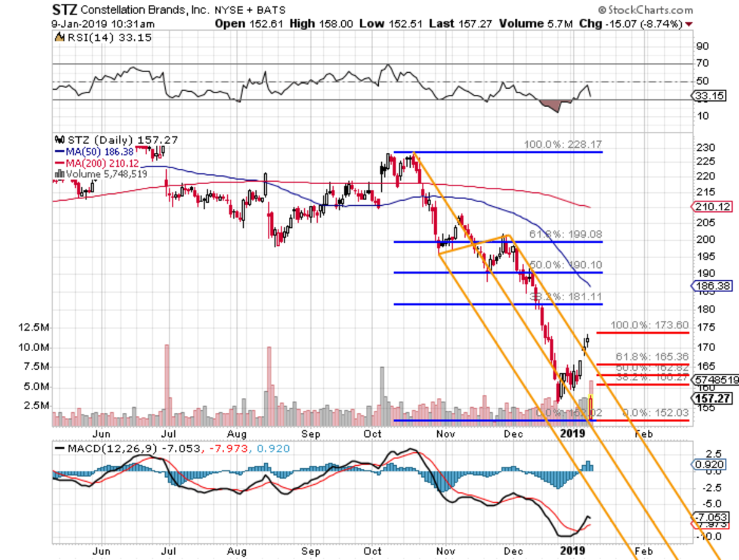Click the boxed 186.38 MA(50) price tag

713,286
